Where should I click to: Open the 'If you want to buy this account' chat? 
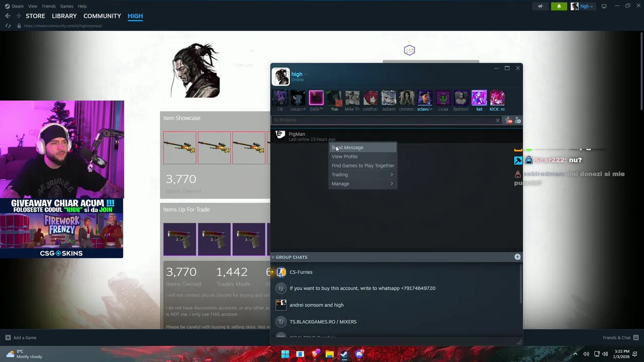(x=395, y=288)
